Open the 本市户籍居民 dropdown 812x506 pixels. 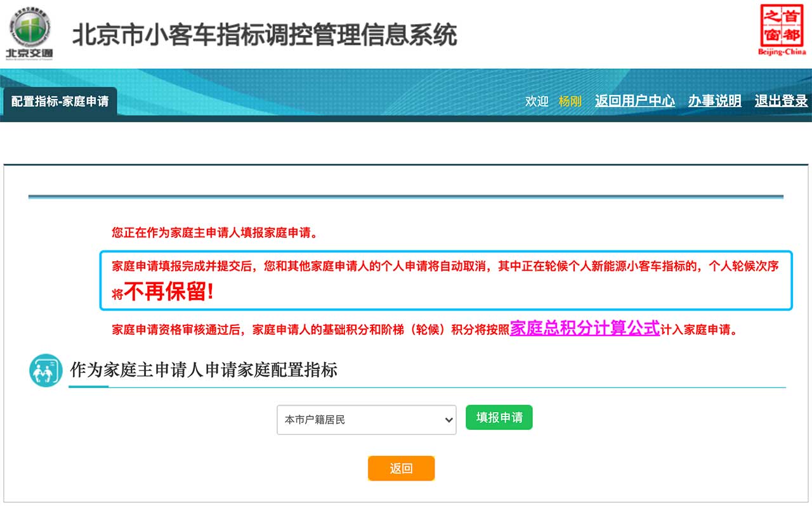[367, 420]
